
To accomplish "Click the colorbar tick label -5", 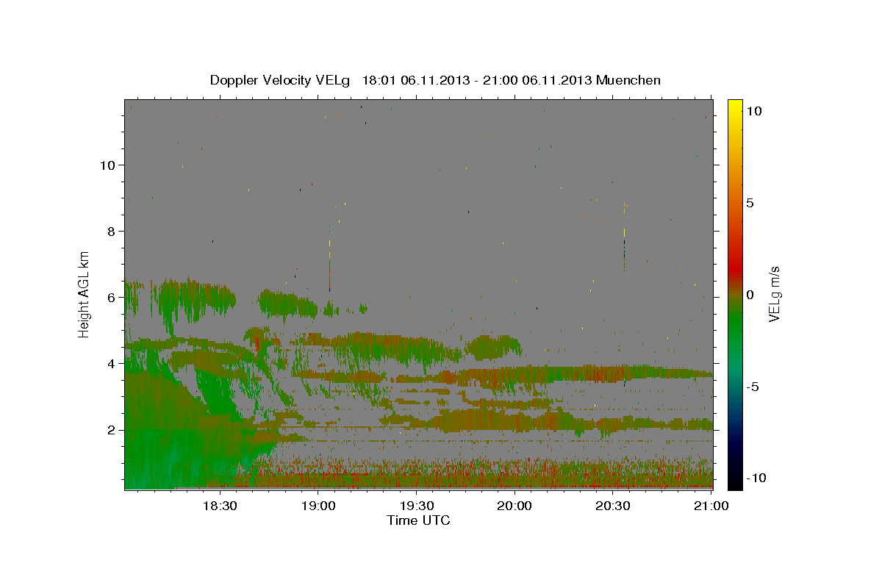I will click(753, 387).
